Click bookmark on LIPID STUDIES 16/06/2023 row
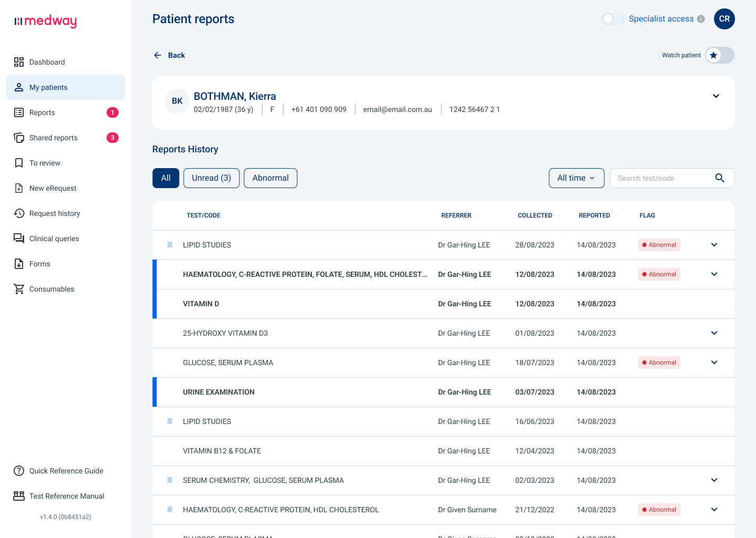Screen dimensions: 756x538 (x=170, y=421)
